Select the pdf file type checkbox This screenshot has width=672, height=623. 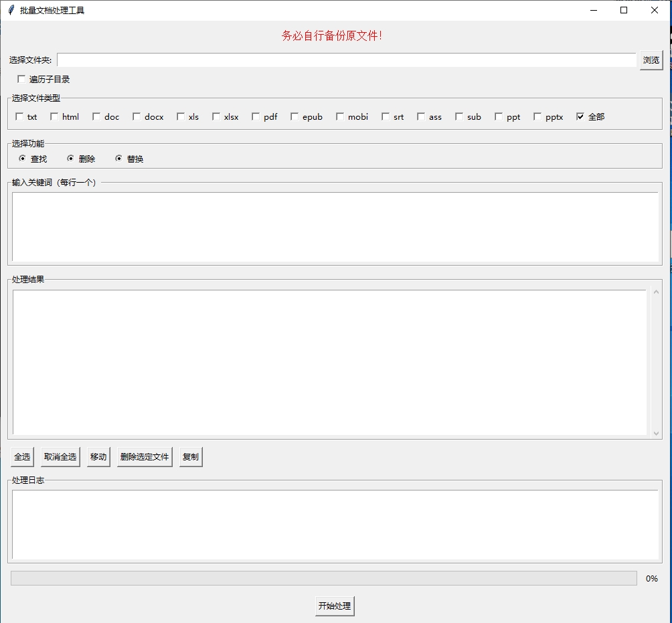pos(256,116)
